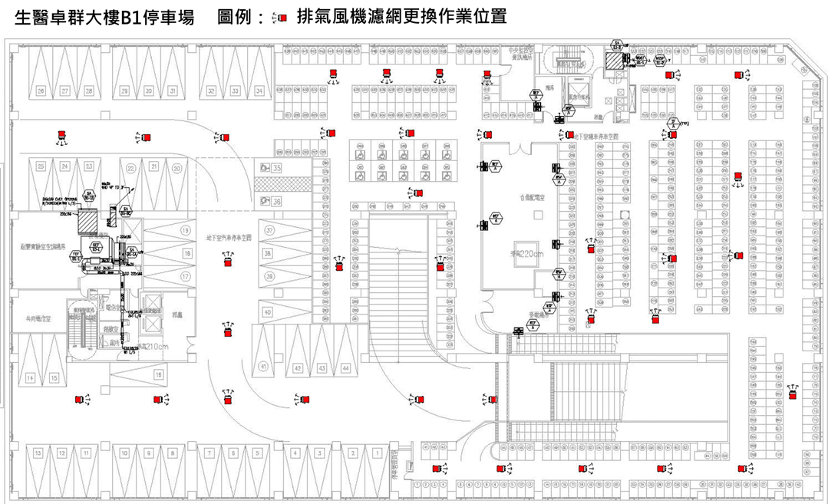The image size is (828, 504).
Task: Select parking space number 1
Action: 376,453
